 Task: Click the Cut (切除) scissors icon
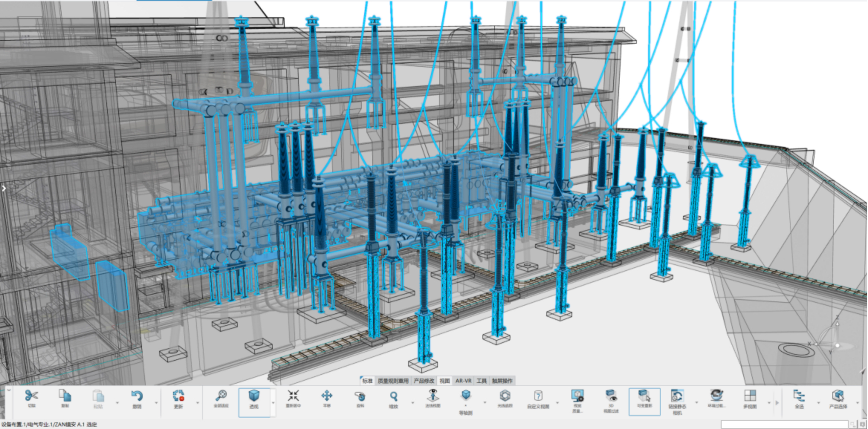coord(32,396)
